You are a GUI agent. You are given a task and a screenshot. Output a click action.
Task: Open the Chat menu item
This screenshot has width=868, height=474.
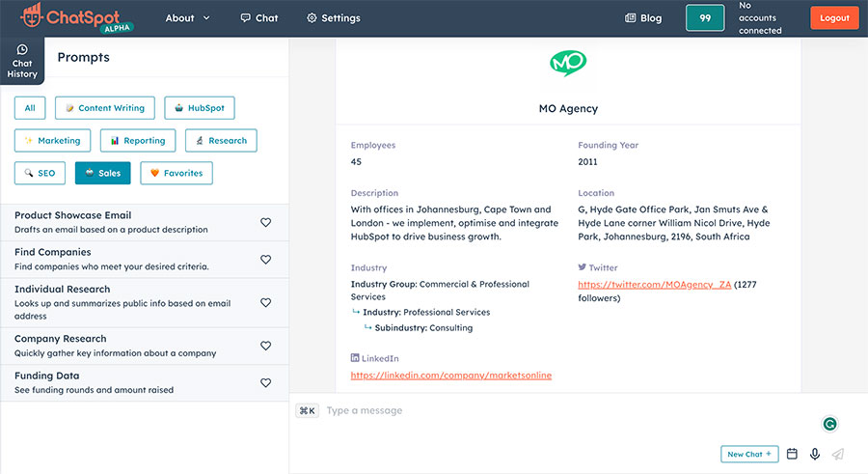tap(259, 18)
